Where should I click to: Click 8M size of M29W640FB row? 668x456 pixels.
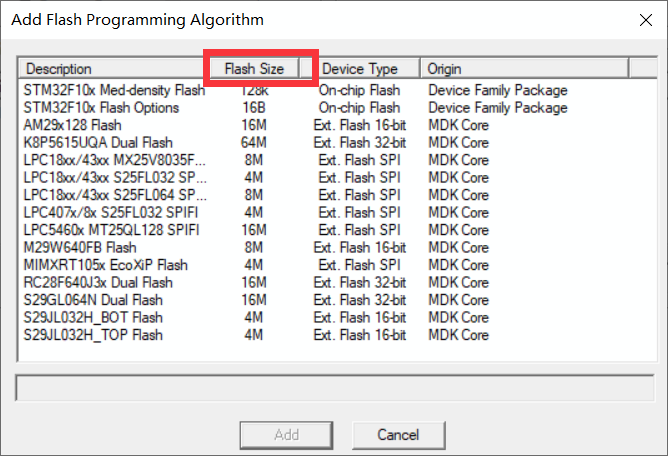254,248
